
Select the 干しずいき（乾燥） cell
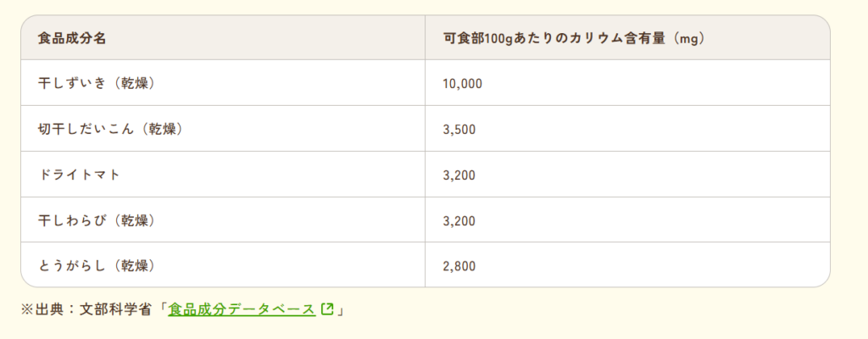(99, 83)
